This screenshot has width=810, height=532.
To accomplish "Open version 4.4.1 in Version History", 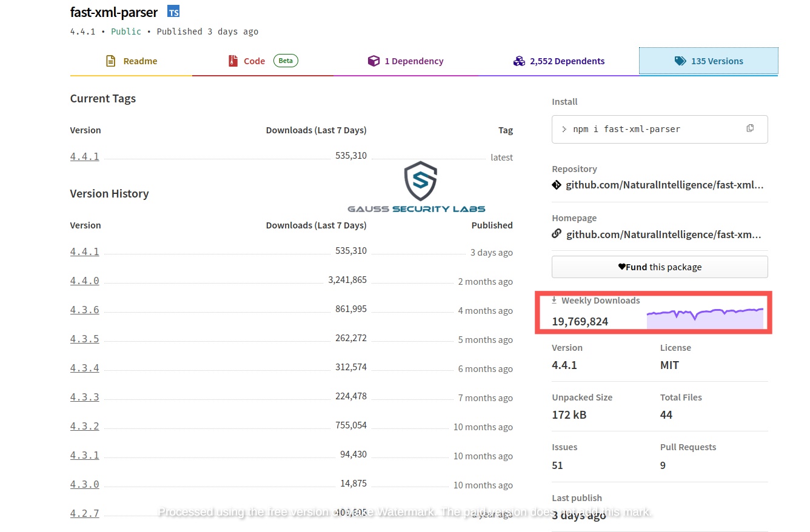I will coord(85,251).
